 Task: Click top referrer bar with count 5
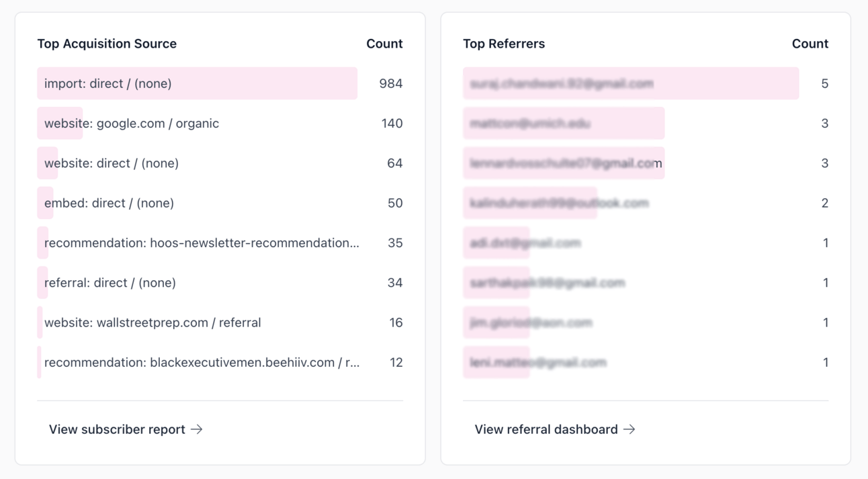pyautogui.click(x=631, y=83)
